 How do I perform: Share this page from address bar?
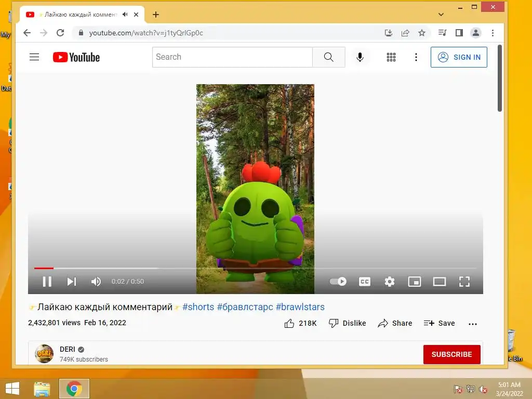pos(405,33)
